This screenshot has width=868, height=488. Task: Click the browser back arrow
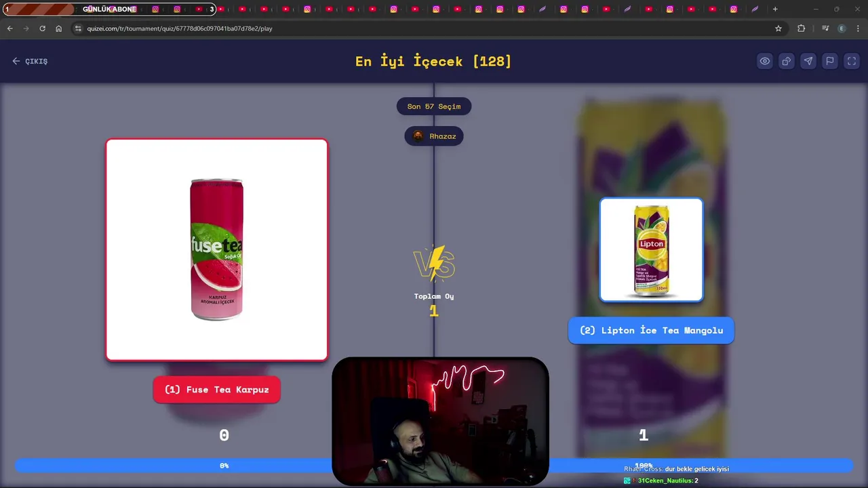9,28
